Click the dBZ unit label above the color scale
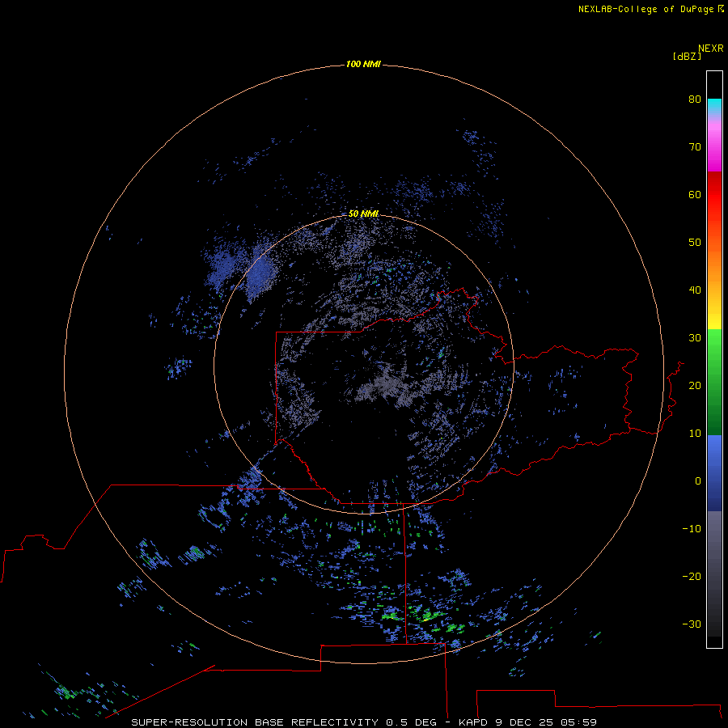This screenshot has height=728, width=728. (x=687, y=57)
